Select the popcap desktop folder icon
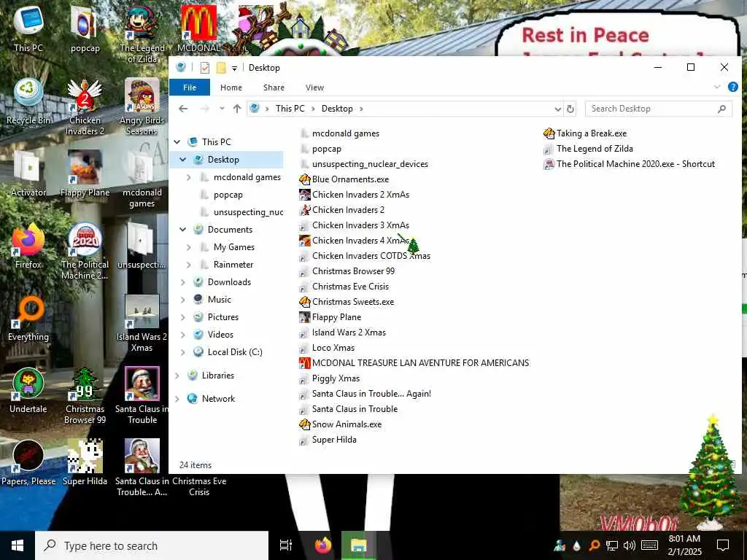This screenshot has height=560, width=747. pos(85,29)
